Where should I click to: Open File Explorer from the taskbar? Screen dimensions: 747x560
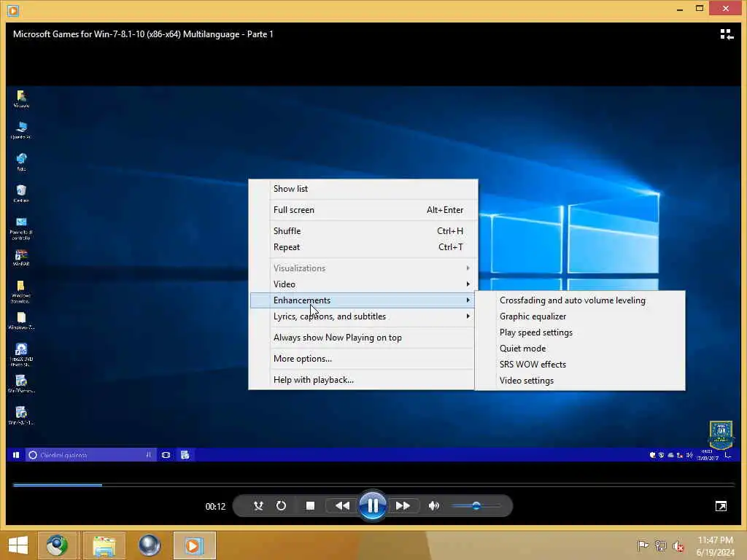pyautogui.click(x=104, y=545)
